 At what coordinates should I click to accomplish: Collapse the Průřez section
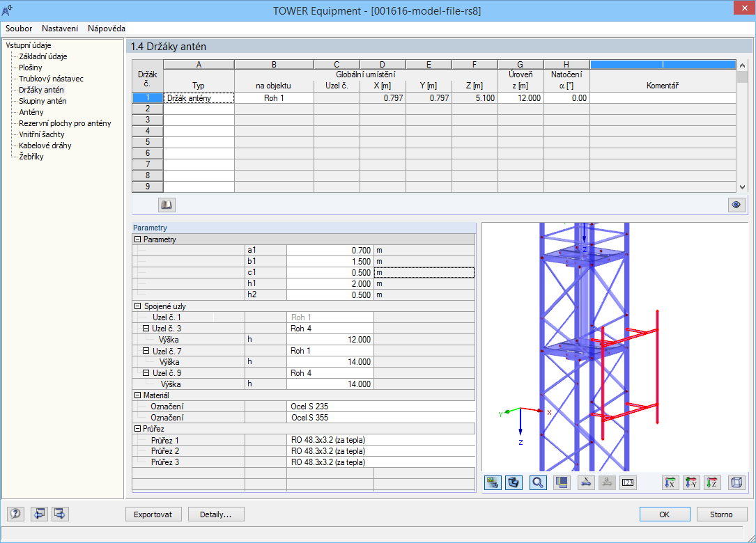pyautogui.click(x=137, y=429)
